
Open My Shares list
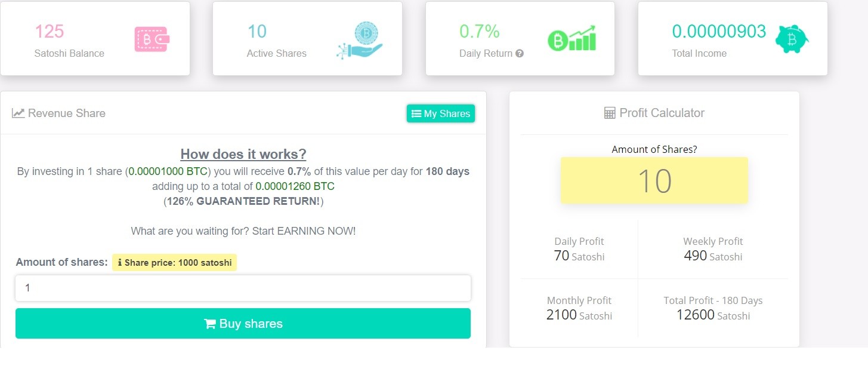(441, 113)
